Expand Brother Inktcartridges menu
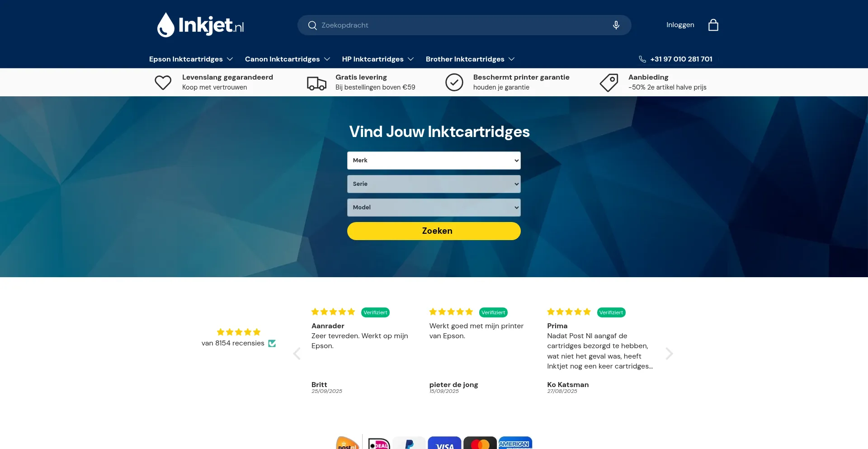The image size is (868, 449). [x=470, y=59]
